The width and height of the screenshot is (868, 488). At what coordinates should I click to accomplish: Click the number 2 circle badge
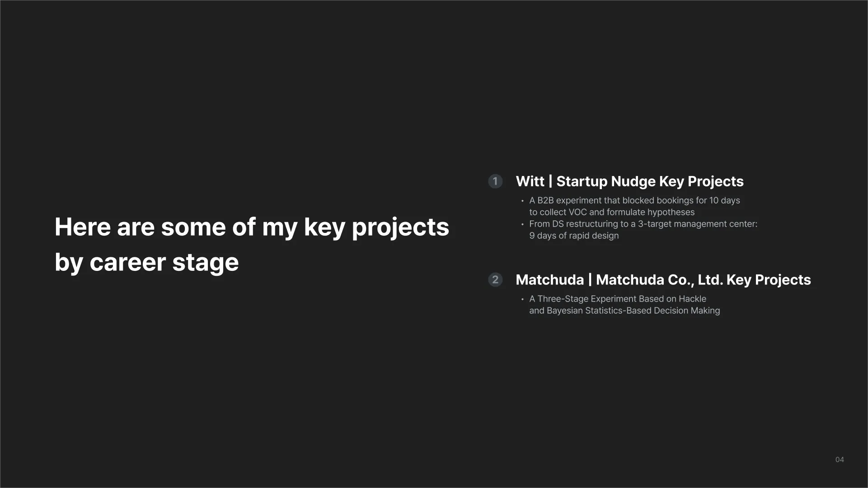coord(495,280)
